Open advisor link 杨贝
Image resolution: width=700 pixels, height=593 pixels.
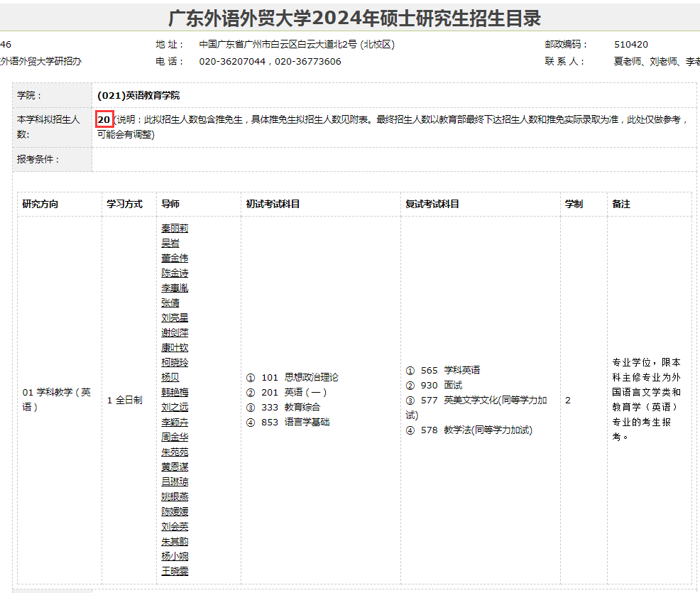[170, 377]
